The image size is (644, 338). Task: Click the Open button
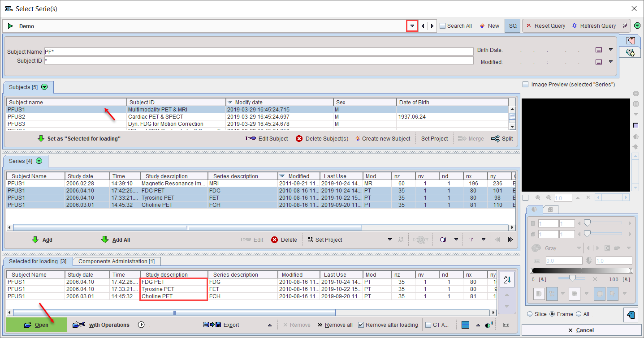[36, 325]
